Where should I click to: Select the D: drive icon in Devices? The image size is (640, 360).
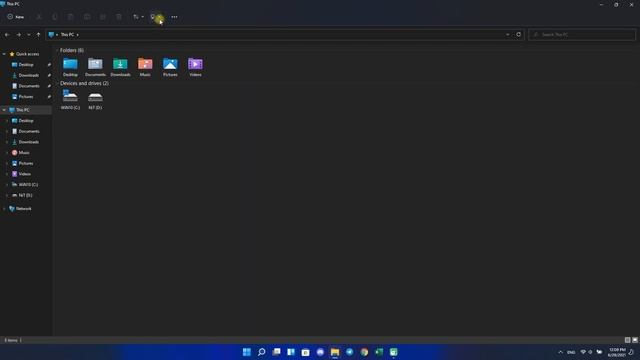95,100
